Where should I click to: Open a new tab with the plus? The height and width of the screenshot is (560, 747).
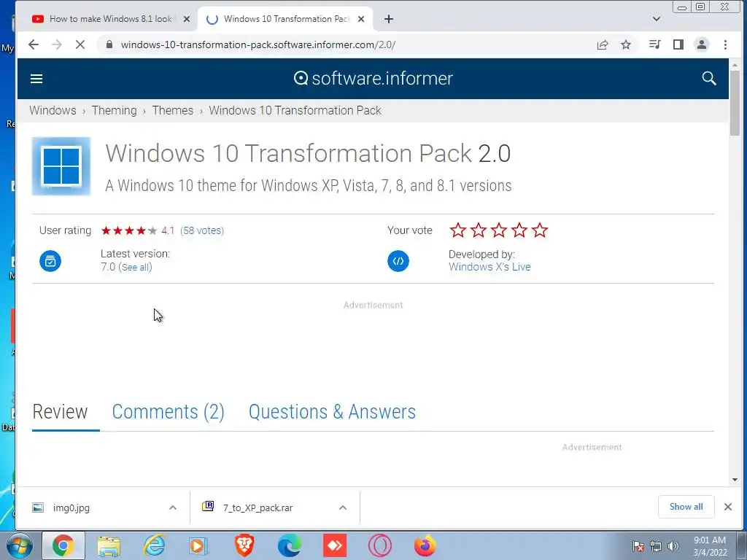(389, 19)
